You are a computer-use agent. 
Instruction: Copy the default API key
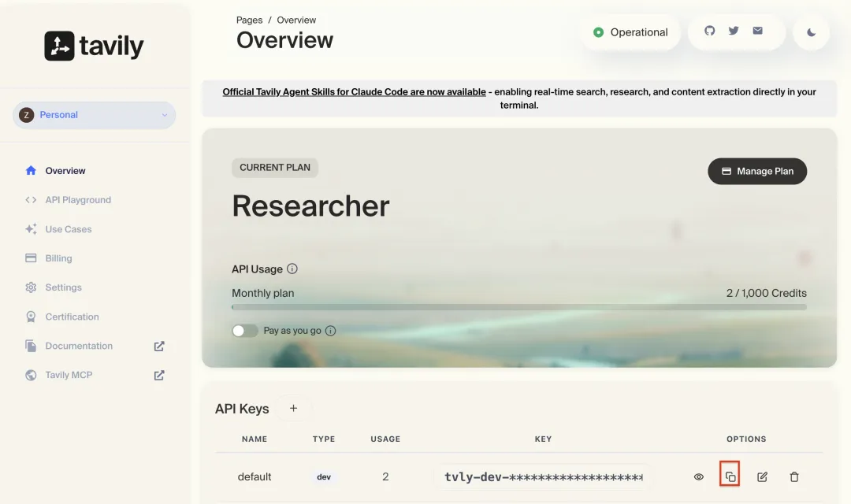point(730,476)
